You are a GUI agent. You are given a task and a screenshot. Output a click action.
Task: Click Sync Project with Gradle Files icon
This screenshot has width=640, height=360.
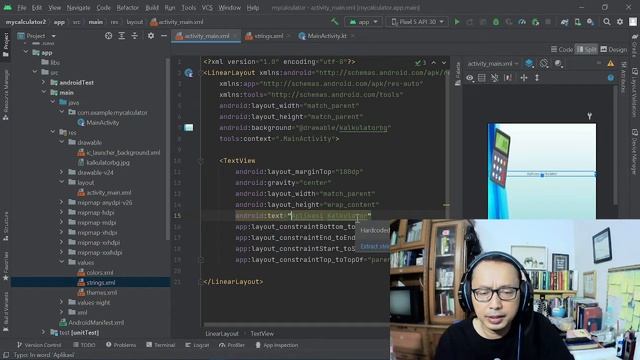click(564, 22)
